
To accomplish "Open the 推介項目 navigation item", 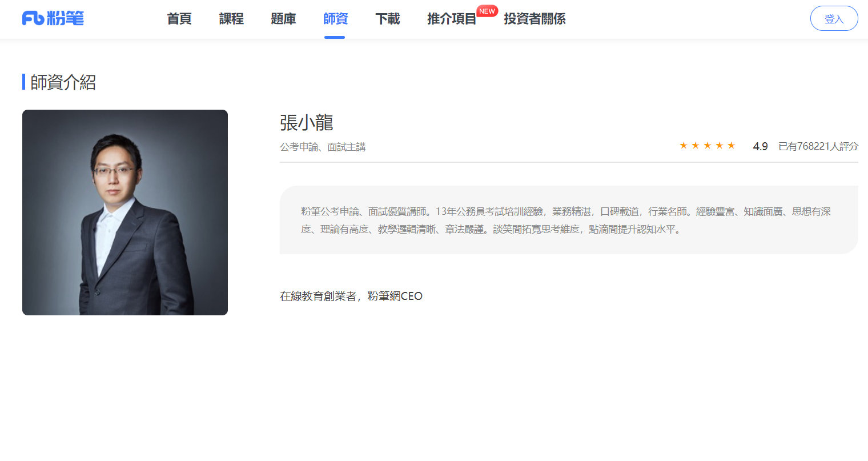I will click(x=451, y=19).
